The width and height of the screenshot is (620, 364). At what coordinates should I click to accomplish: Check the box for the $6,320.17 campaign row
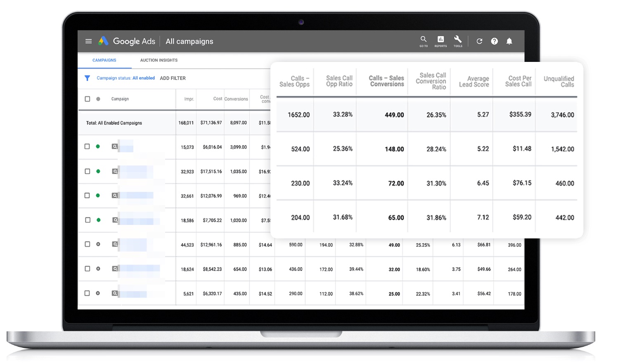coord(87,293)
